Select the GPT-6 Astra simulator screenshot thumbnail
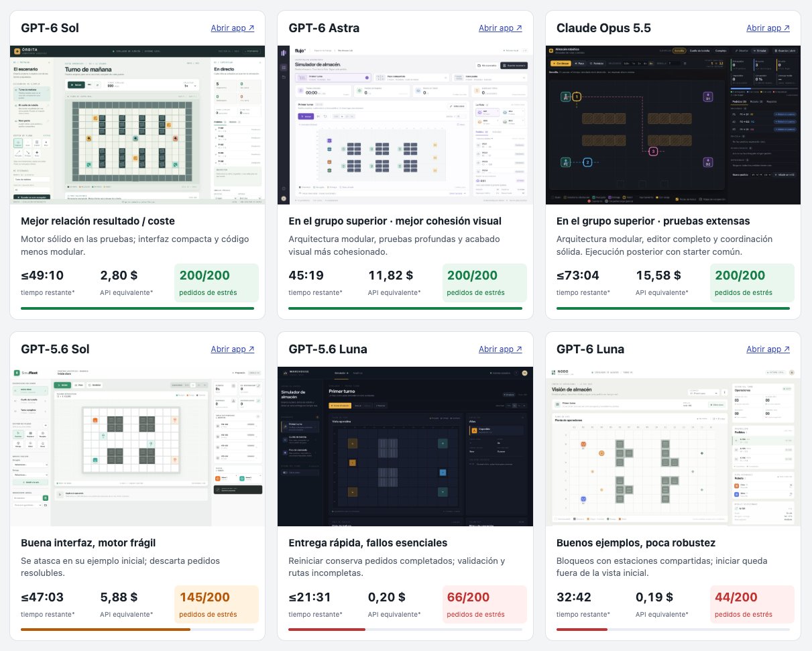This screenshot has width=812, height=651. [406, 125]
